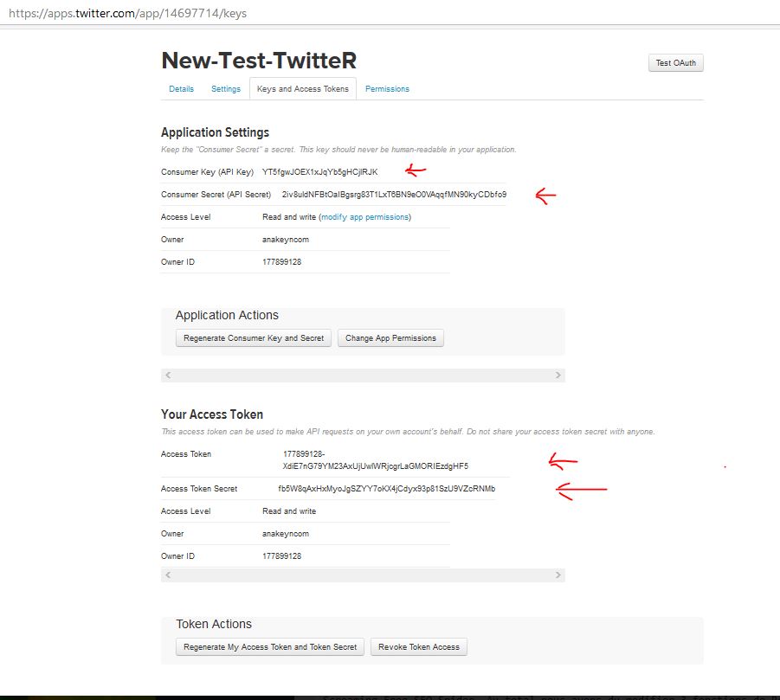The width and height of the screenshot is (780, 700).
Task: Click right arrow of scrollbar above Token Actions
Action: (x=558, y=575)
